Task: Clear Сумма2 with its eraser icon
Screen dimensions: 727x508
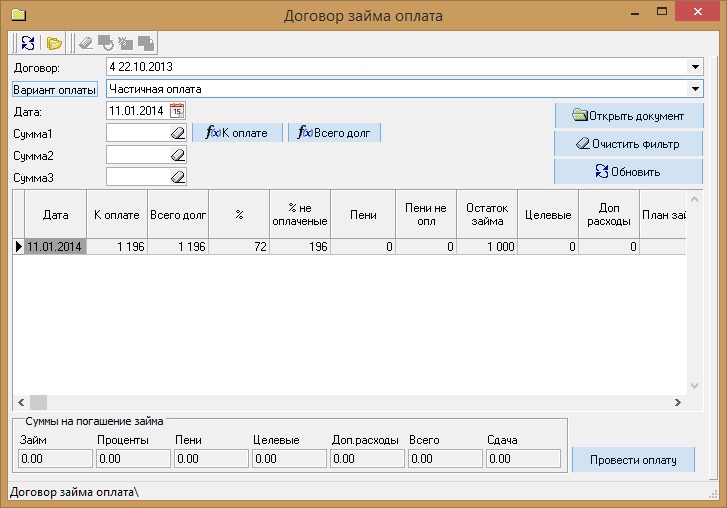Action: pos(178,155)
